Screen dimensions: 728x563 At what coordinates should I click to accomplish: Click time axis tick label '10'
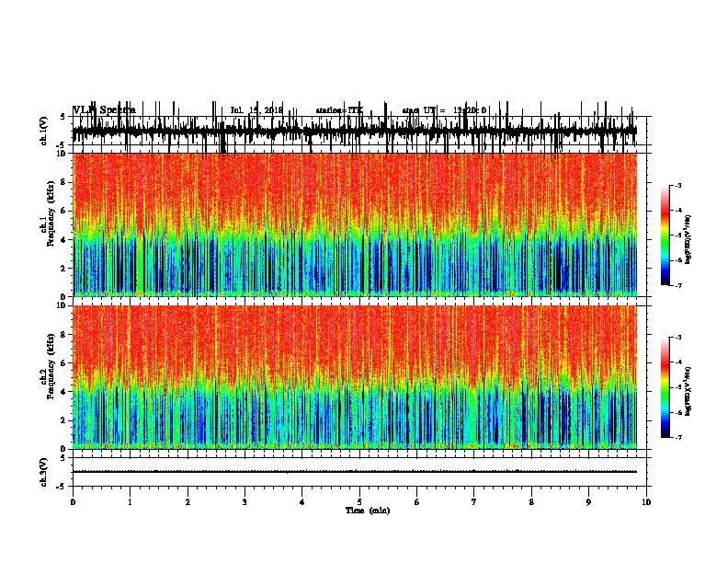click(x=646, y=502)
